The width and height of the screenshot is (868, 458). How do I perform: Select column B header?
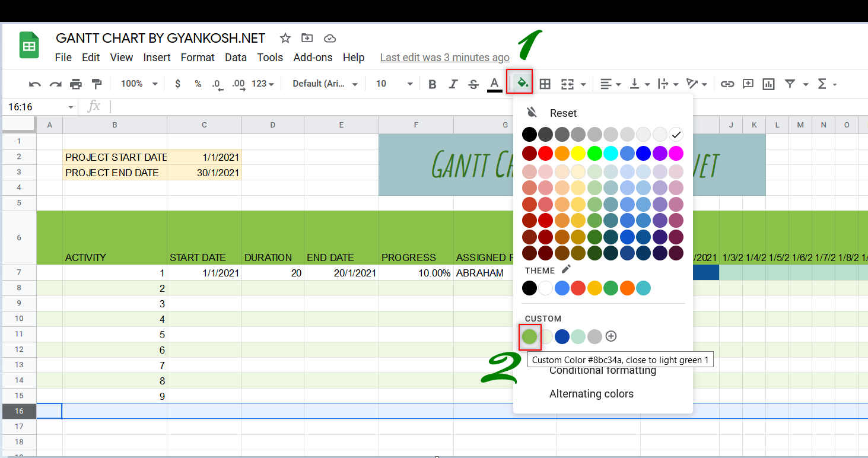(115, 125)
